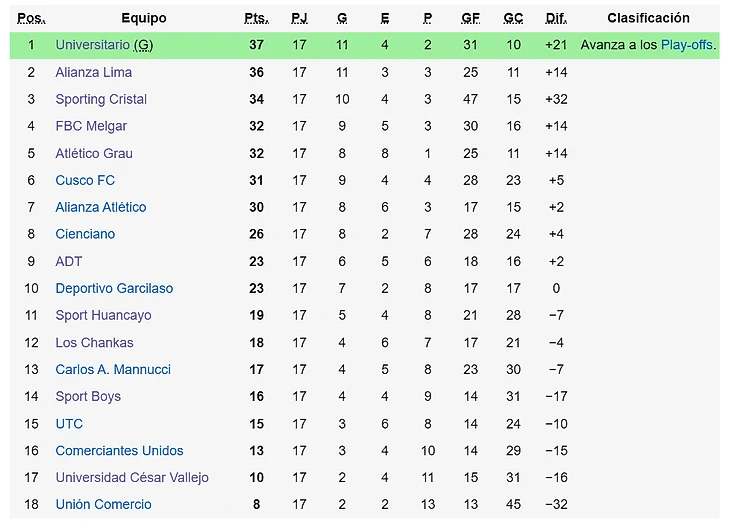Open the Universitario team link
This screenshot has height=524, width=730.
pos(92,45)
